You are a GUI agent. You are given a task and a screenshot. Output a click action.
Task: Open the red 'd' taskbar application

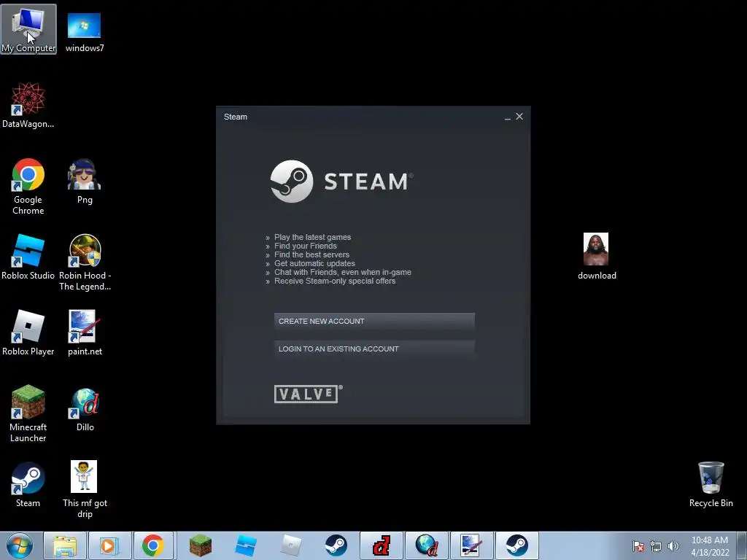(x=381, y=545)
